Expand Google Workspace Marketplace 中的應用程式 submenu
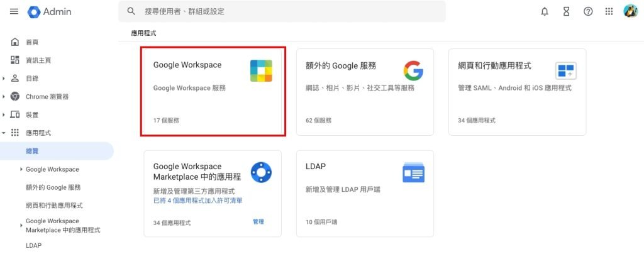The image size is (644, 254). 21,225
